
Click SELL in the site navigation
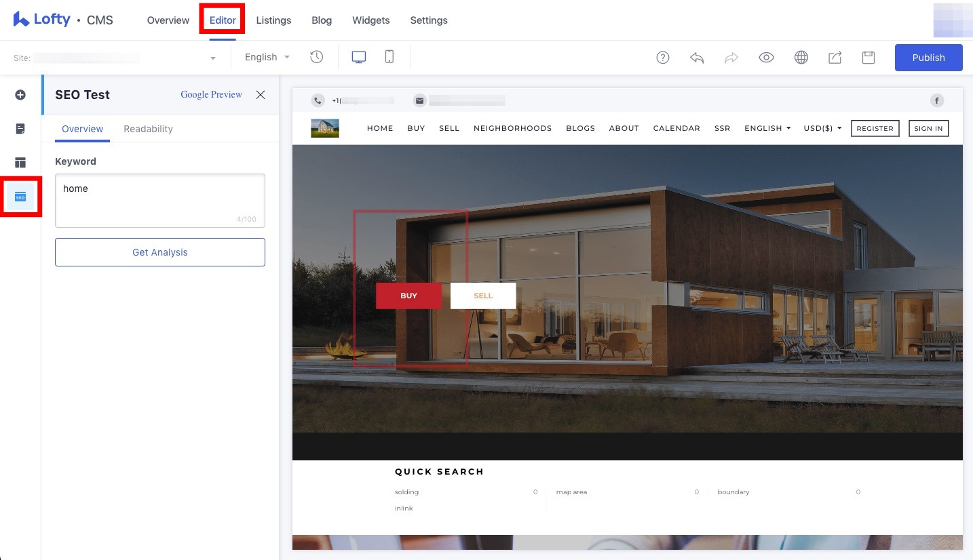(449, 128)
